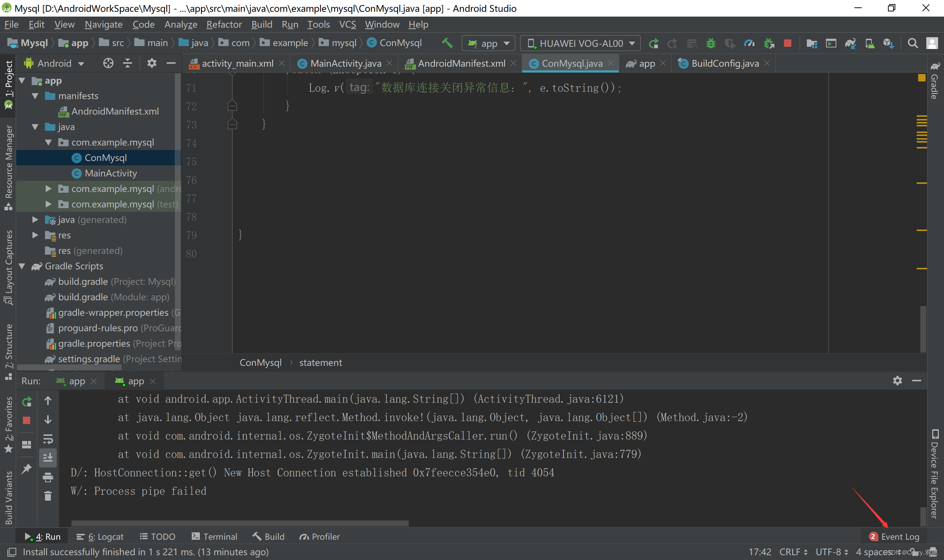The image size is (944, 560).
Task: Collapse the Gradle Scripts tree node
Action: [x=21, y=266]
